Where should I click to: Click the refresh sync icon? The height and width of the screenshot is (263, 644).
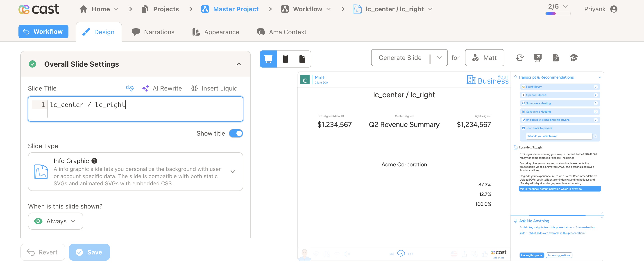pos(519,58)
